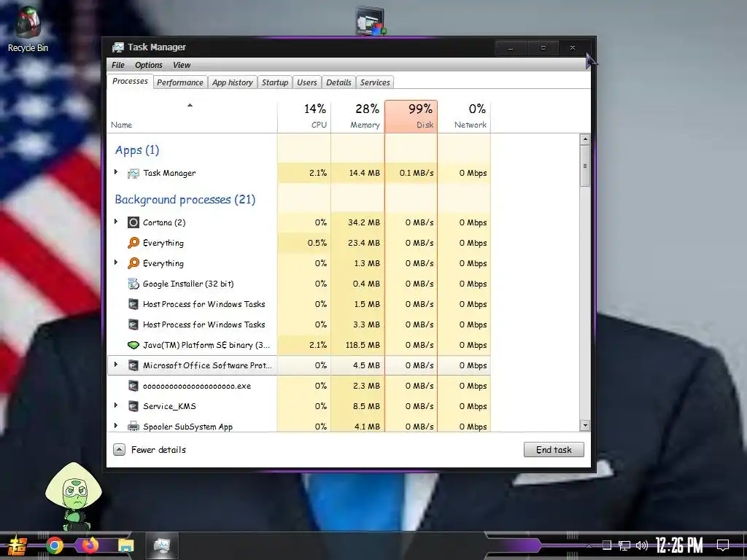Open the network icon in system tray
The image size is (747, 560).
coord(624,545)
